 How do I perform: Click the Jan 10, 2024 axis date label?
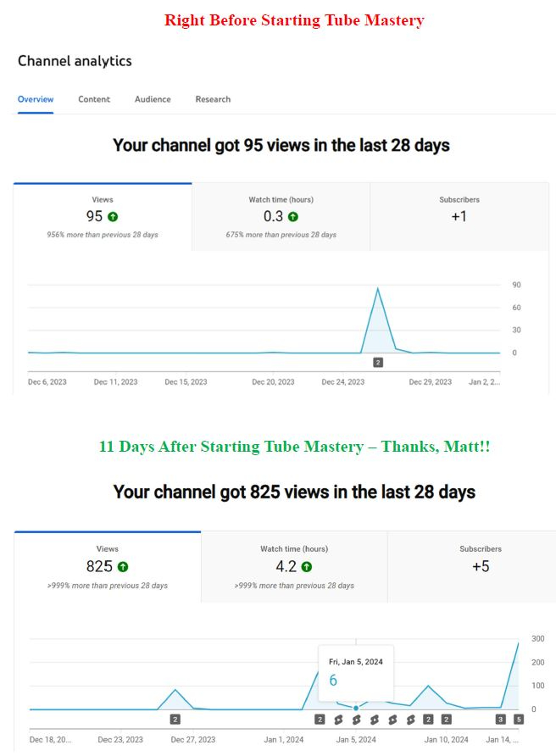coord(446,740)
